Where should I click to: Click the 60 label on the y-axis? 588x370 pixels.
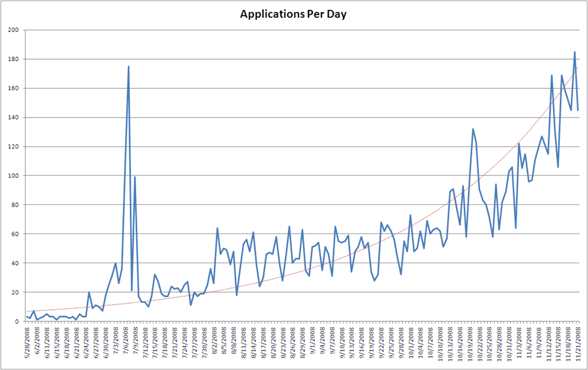pos(16,234)
